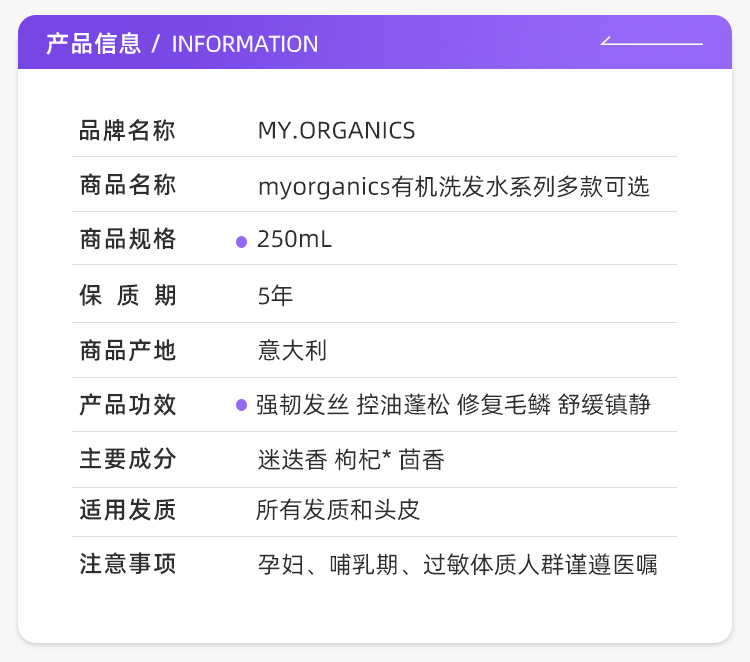750x662 pixels.
Task: Select the 商品规格 label
Action: pyautogui.click(x=128, y=240)
